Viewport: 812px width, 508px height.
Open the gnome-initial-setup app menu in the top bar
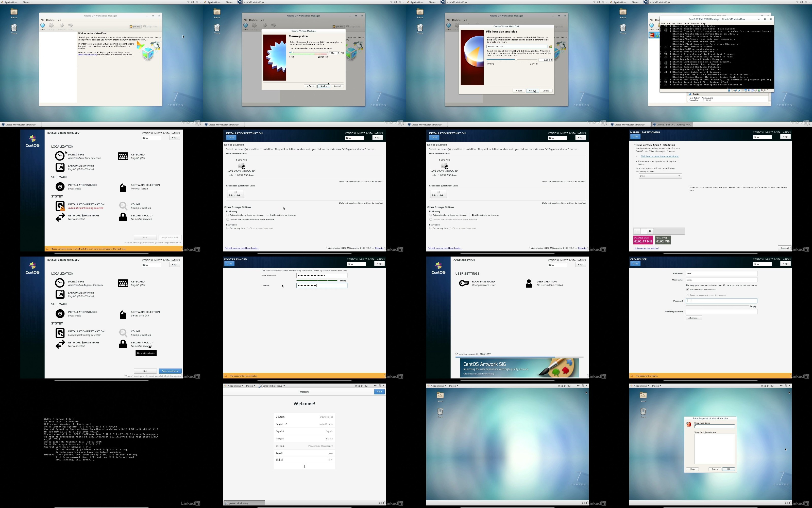coord(272,386)
